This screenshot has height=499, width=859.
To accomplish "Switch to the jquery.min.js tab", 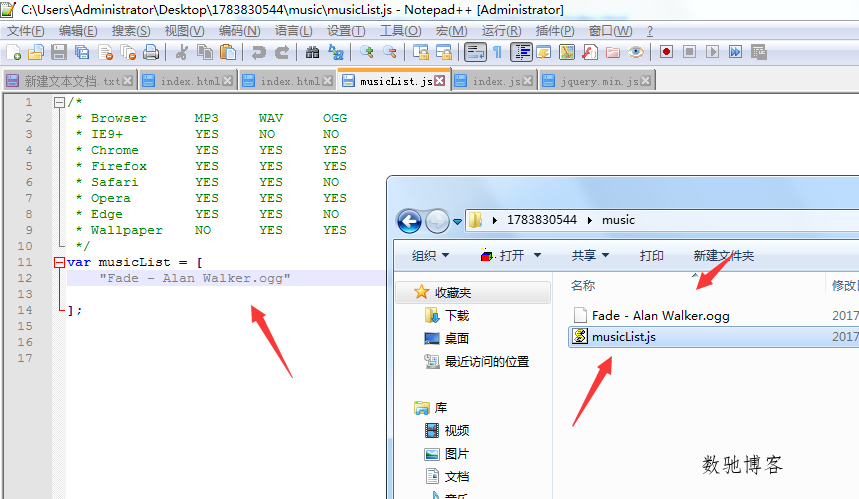I will tap(597, 81).
